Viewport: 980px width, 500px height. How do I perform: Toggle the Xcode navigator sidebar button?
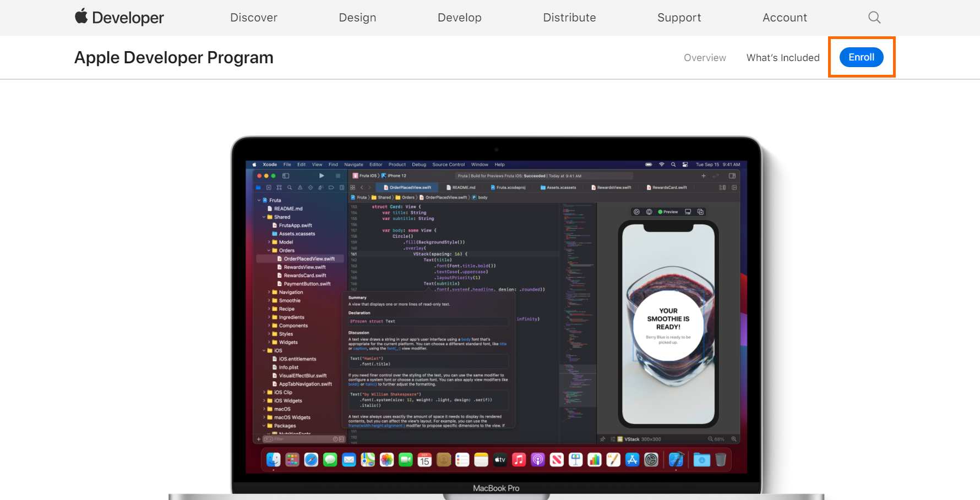286,176
